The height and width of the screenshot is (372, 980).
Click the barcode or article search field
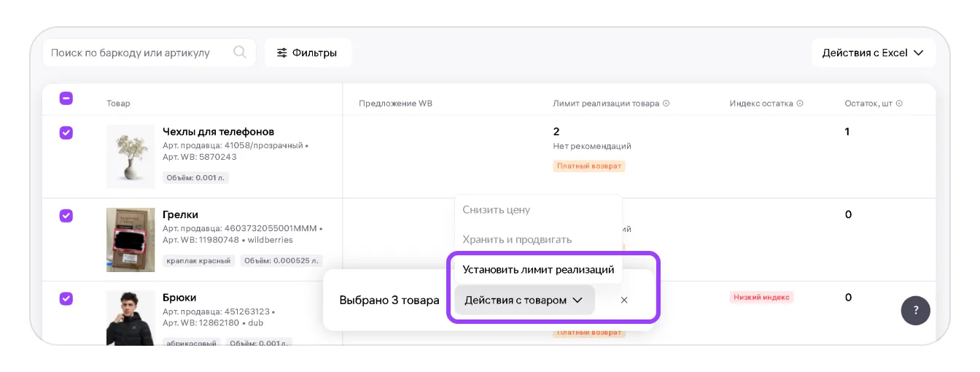pos(139,53)
